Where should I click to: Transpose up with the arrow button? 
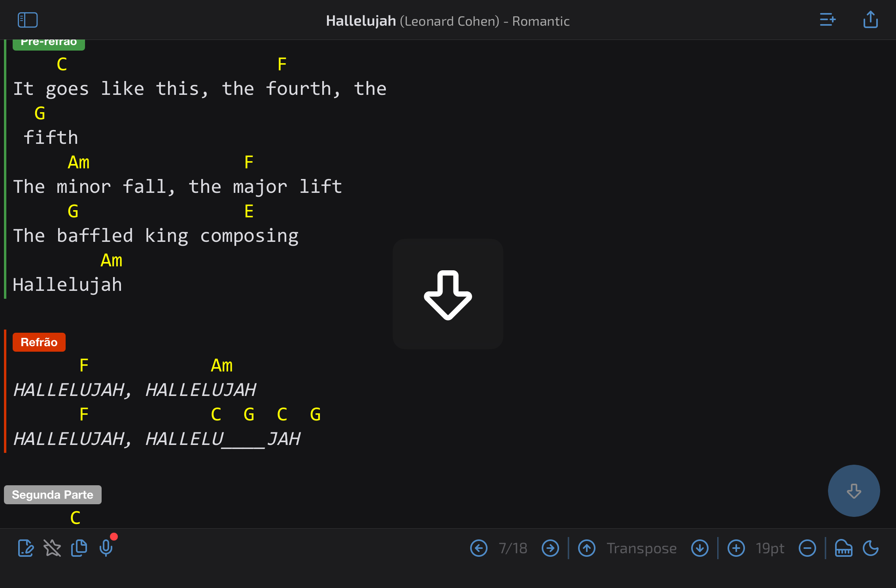pos(587,548)
